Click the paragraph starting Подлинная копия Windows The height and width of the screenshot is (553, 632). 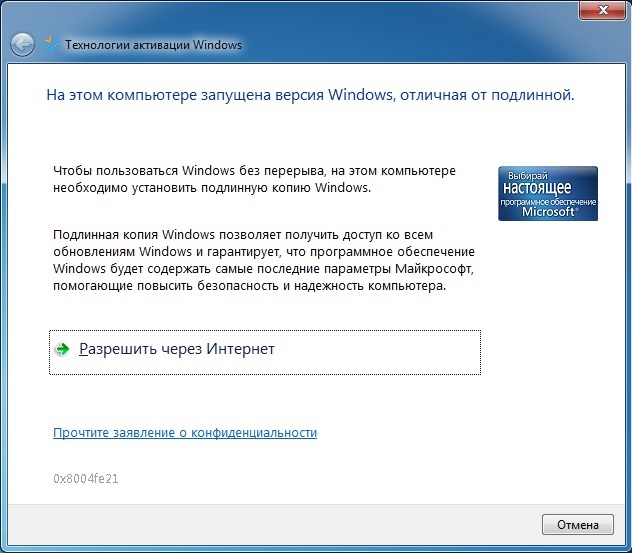click(264, 260)
